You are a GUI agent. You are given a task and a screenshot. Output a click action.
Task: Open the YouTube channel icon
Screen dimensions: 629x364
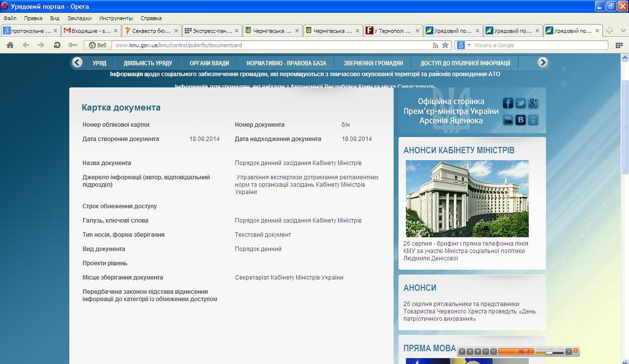point(508,119)
